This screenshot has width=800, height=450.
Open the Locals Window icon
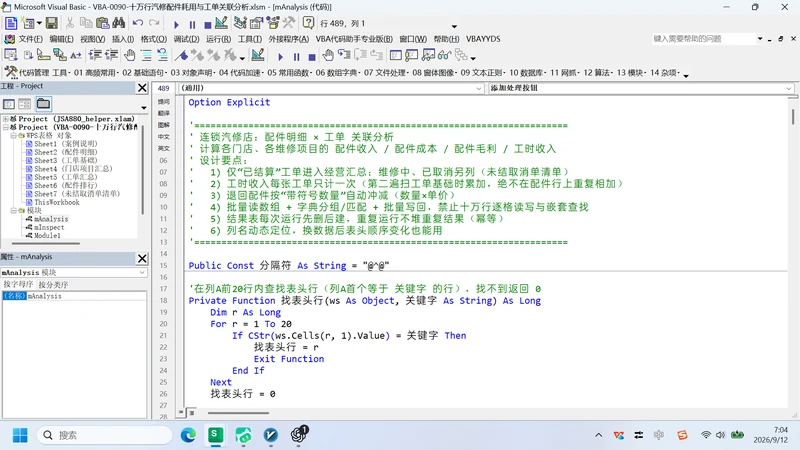tap(395, 55)
